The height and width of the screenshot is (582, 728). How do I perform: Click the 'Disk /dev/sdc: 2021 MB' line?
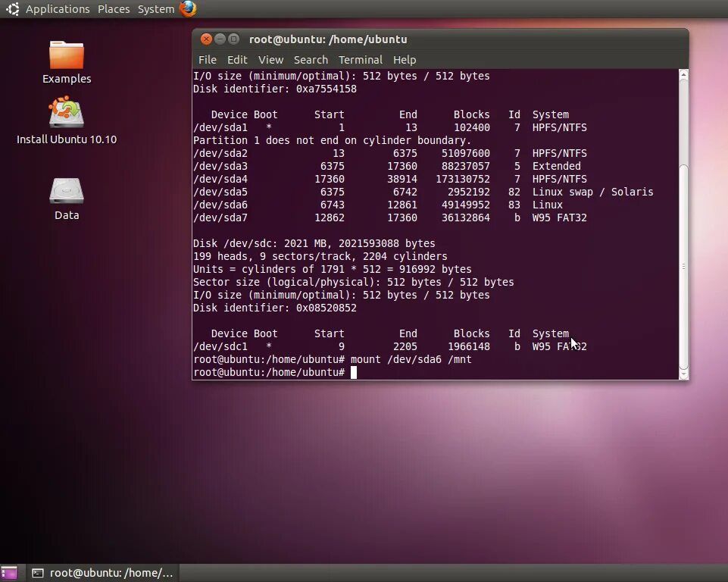(314, 243)
